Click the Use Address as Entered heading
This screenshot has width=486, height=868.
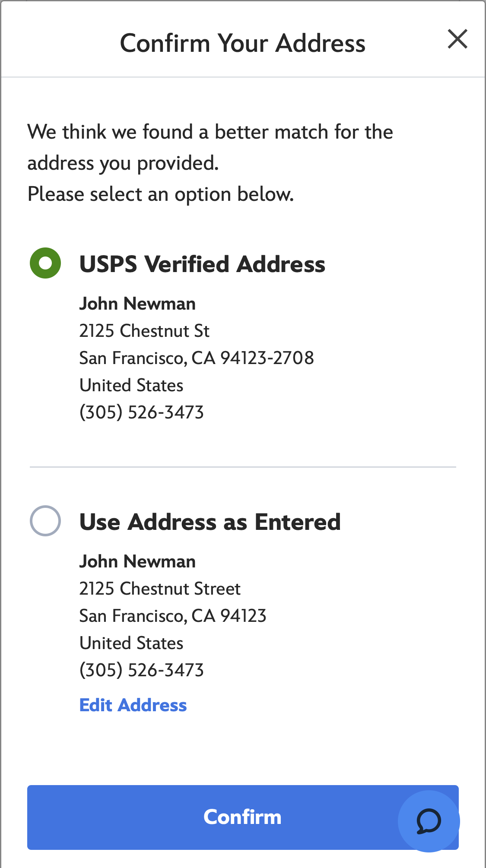coord(210,522)
